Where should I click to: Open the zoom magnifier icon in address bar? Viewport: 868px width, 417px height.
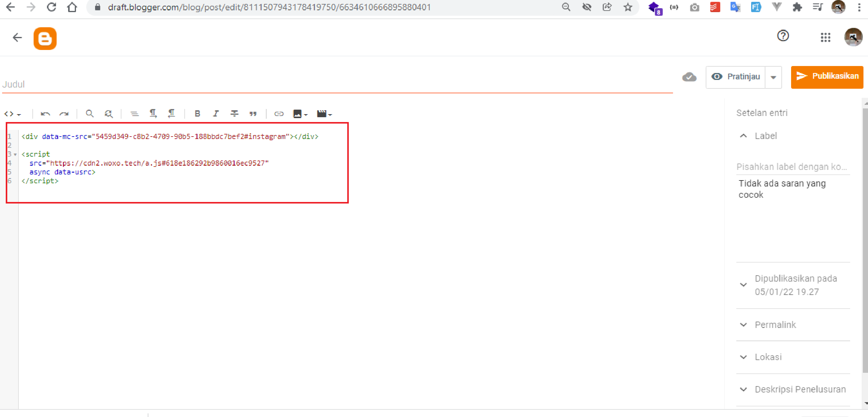coord(566,7)
